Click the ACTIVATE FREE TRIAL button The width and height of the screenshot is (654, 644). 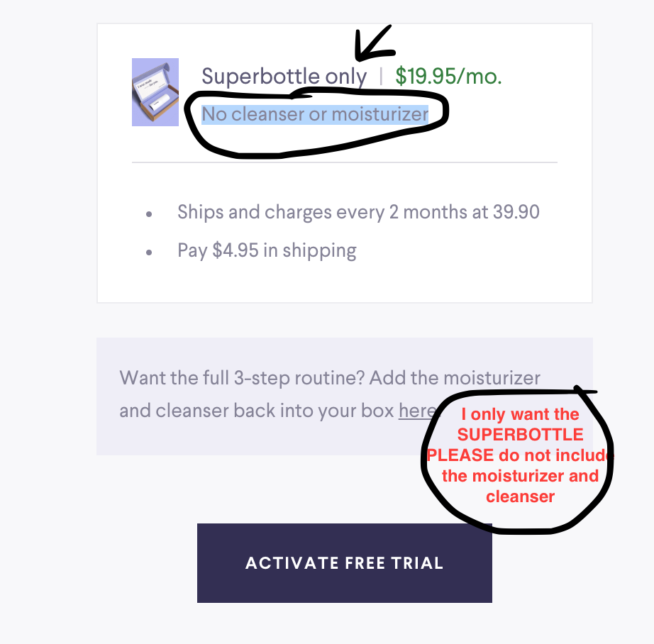click(x=344, y=563)
